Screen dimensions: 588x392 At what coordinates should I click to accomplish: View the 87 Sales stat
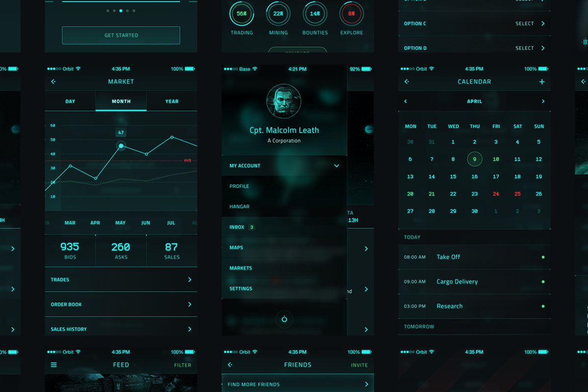172,250
